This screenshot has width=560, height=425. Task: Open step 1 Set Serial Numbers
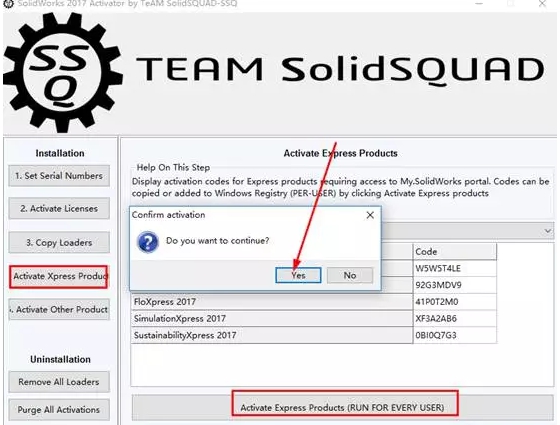pos(59,176)
